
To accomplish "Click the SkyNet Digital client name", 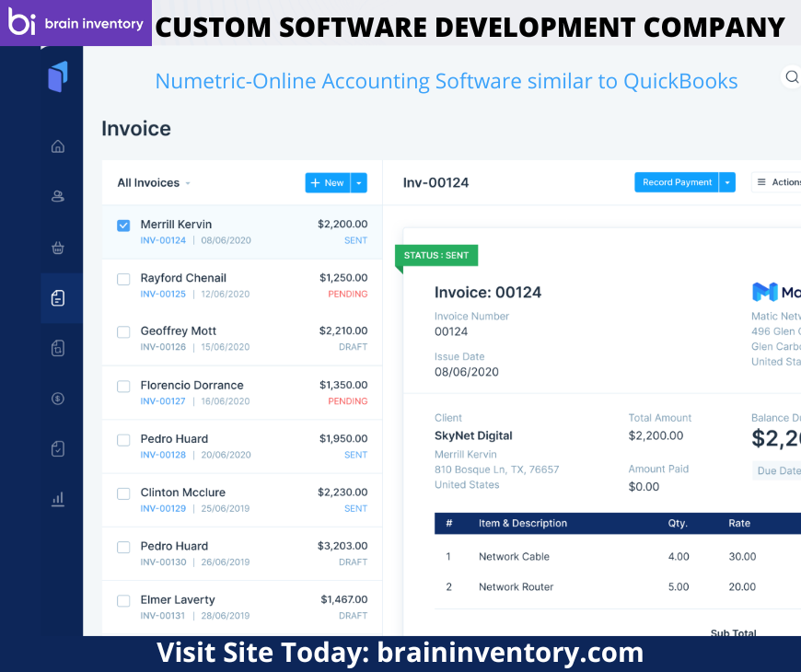I will coord(473,435).
